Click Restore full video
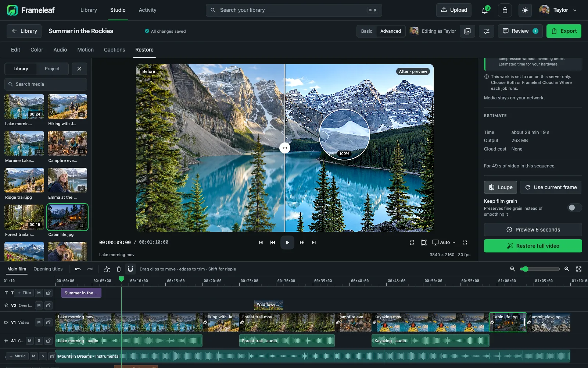Image resolution: width=588 pixels, height=368 pixels. [533, 246]
